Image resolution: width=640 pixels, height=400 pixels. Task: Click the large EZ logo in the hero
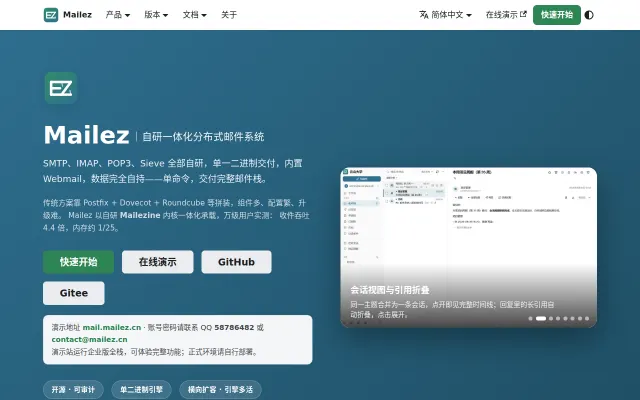point(61,88)
